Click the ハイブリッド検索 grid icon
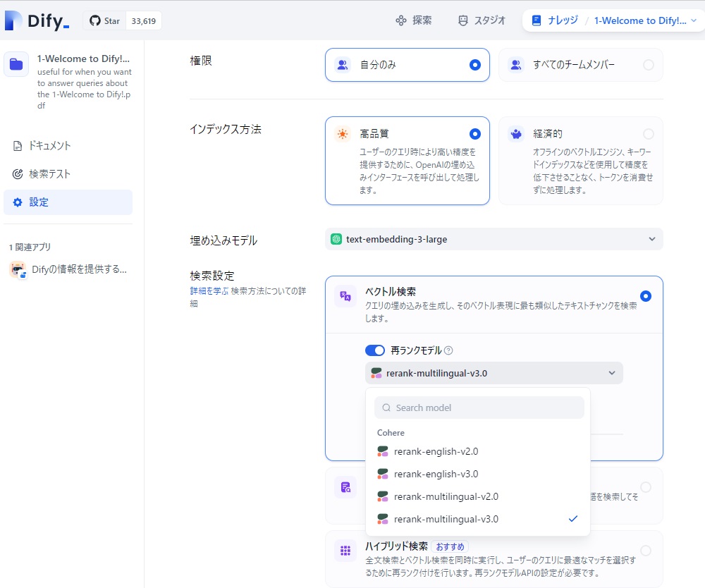 [345, 551]
